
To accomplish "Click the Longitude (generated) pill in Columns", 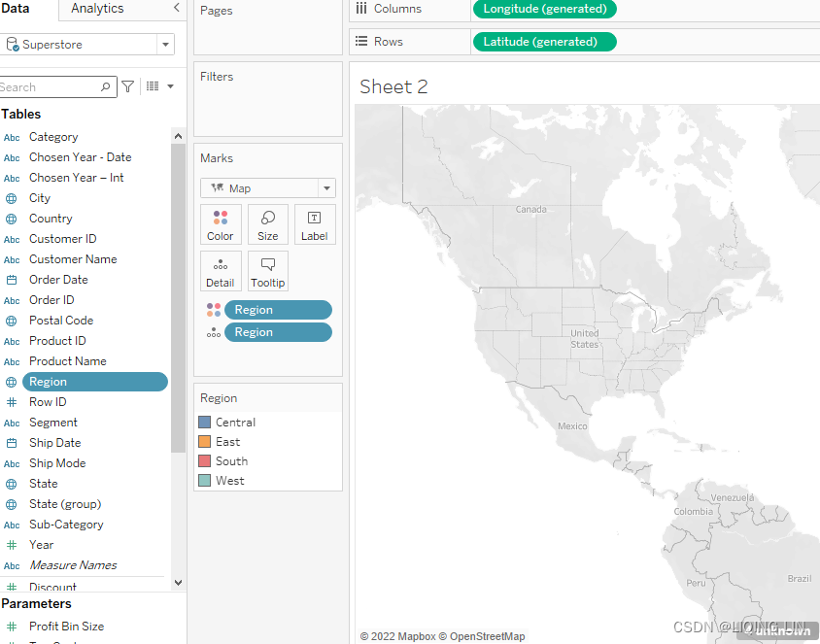I will 544,9.
